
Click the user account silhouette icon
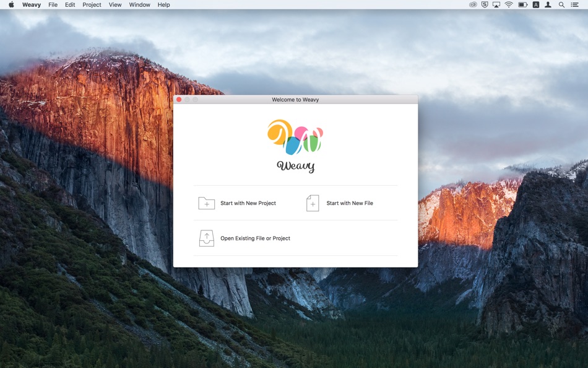click(548, 4)
